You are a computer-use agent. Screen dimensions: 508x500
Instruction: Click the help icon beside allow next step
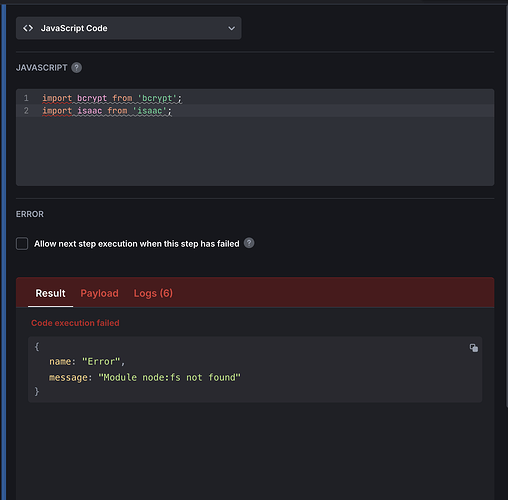click(249, 243)
